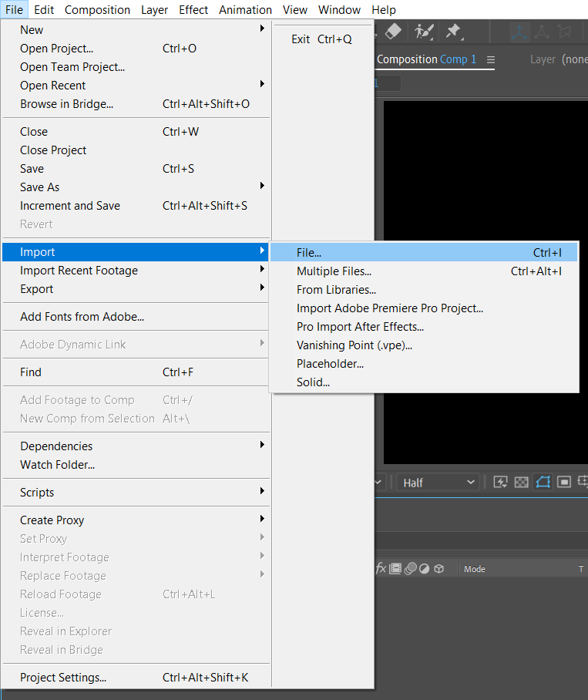Open the Effect menu
588x700 pixels.
(193, 10)
